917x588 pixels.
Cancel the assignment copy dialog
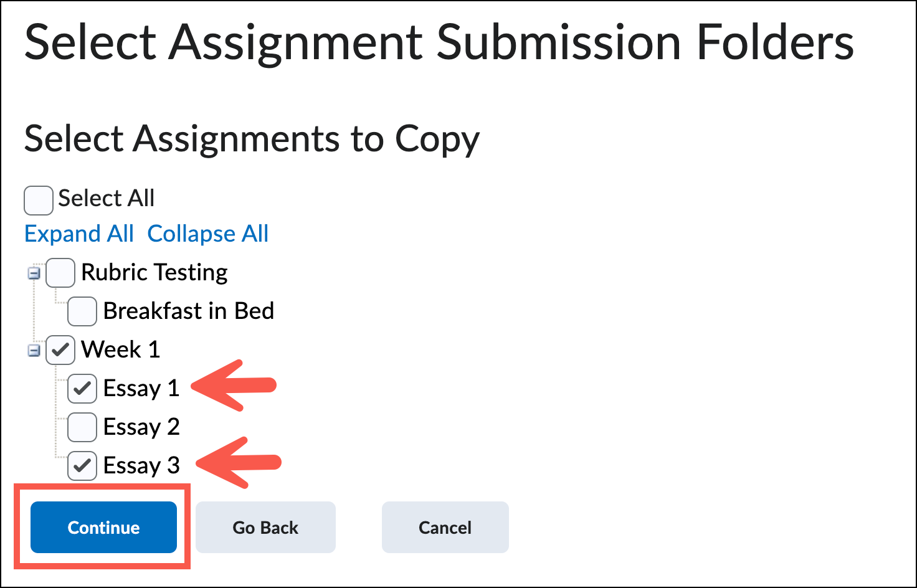(445, 528)
